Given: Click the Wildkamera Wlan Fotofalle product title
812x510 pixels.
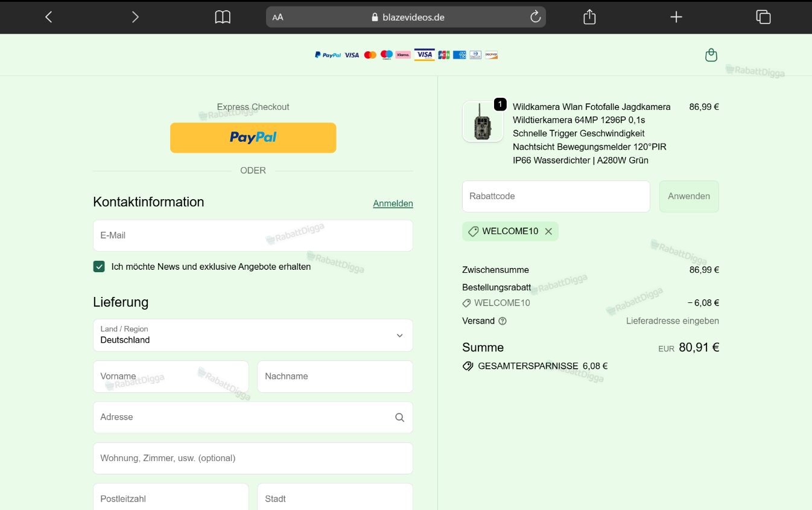Looking at the screenshot, I should pos(591,133).
